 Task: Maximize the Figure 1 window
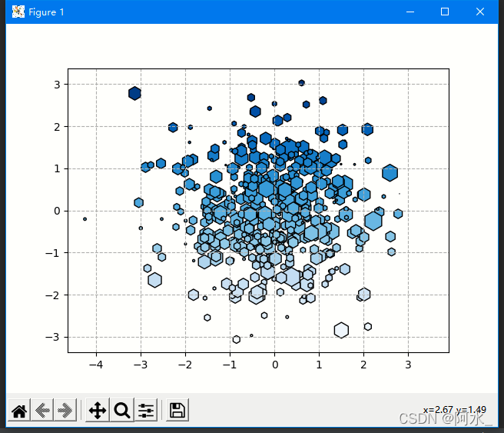tap(445, 12)
